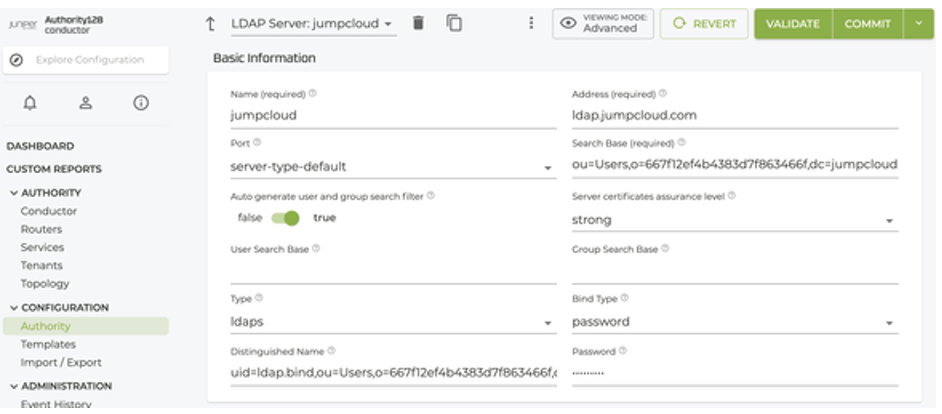The image size is (942, 414).
Task: Click the user profile icon
Action: tap(85, 102)
